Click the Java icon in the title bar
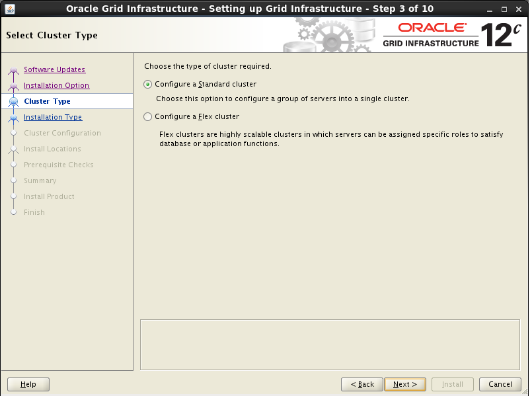 tap(10, 9)
